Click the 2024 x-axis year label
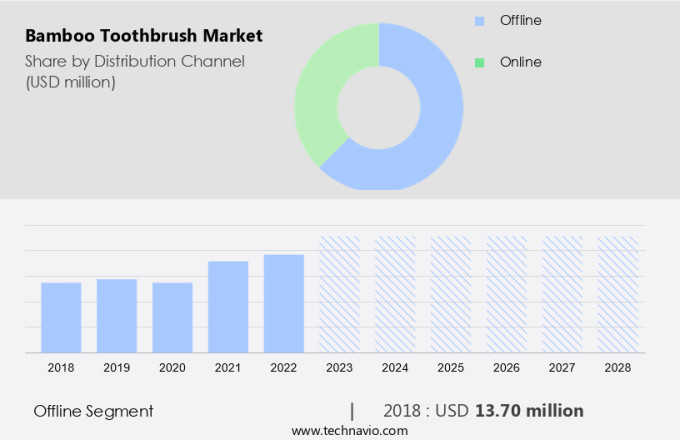This screenshot has width=680, height=440. [x=395, y=368]
